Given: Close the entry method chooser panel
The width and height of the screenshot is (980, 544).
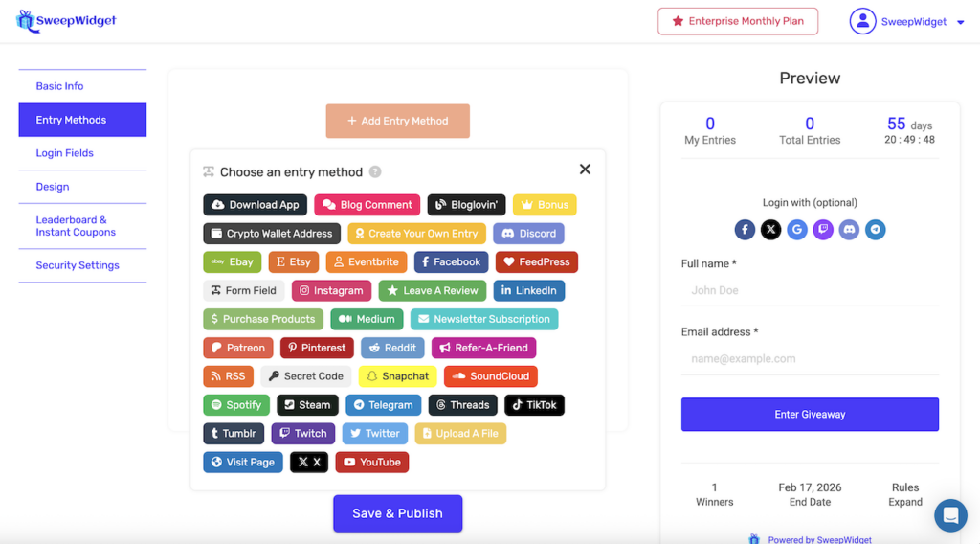Looking at the screenshot, I should [x=585, y=170].
